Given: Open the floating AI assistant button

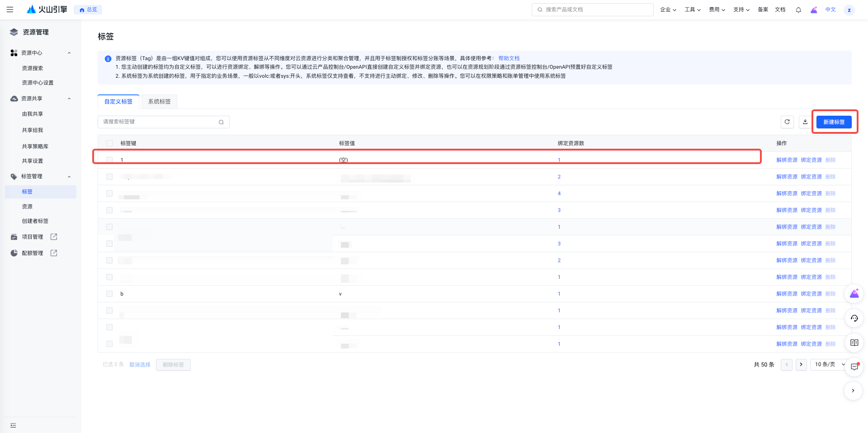Looking at the screenshot, I should 854,294.
